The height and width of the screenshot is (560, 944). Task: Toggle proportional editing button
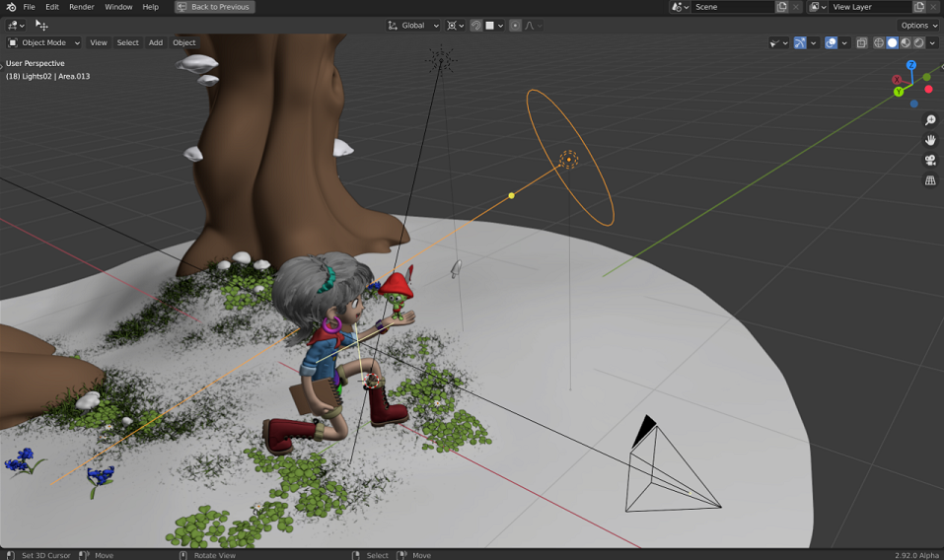(515, 26)
